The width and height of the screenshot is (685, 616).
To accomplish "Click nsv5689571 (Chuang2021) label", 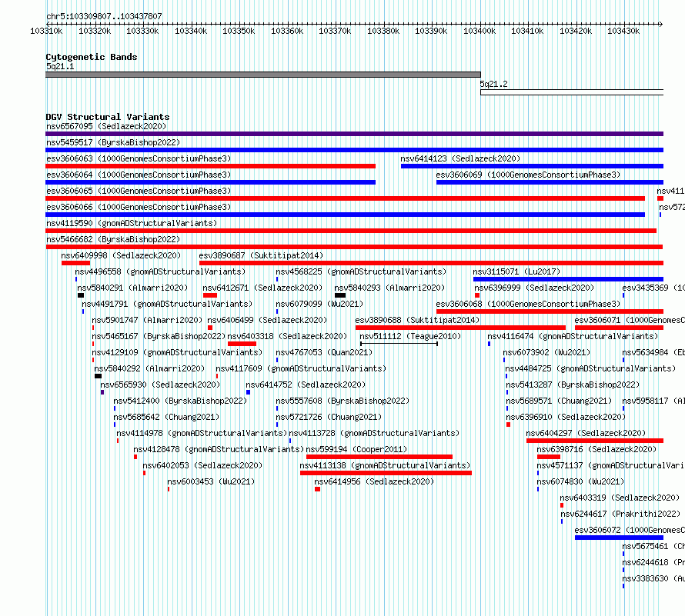I will coord(560,401).
